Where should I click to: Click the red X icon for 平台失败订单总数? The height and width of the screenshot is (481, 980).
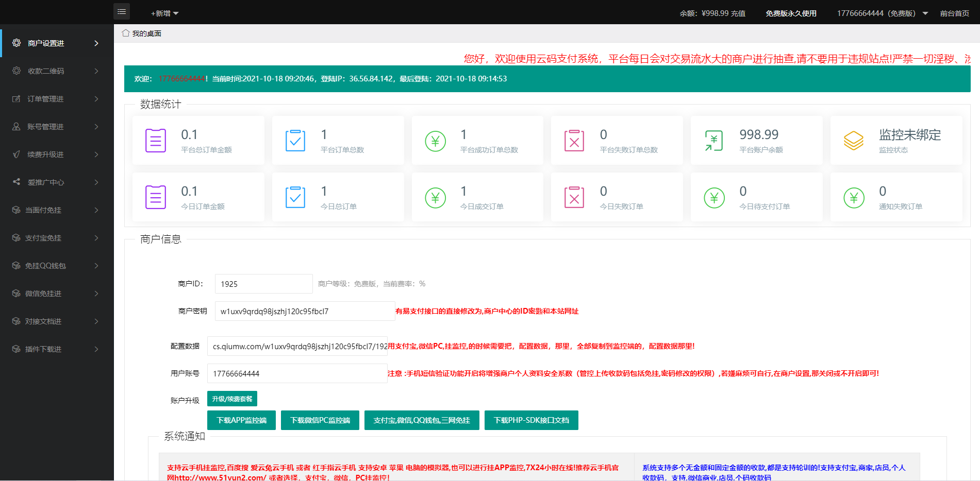(x=574, y=141)
